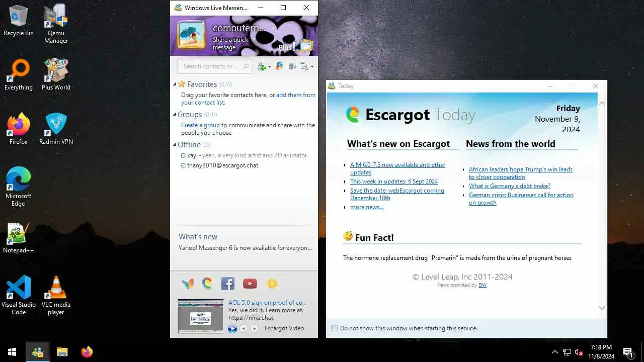Viewport: 644px width, 362px height.
Task: Select the Everything desktop shortcut
Action: click(19, 75)
